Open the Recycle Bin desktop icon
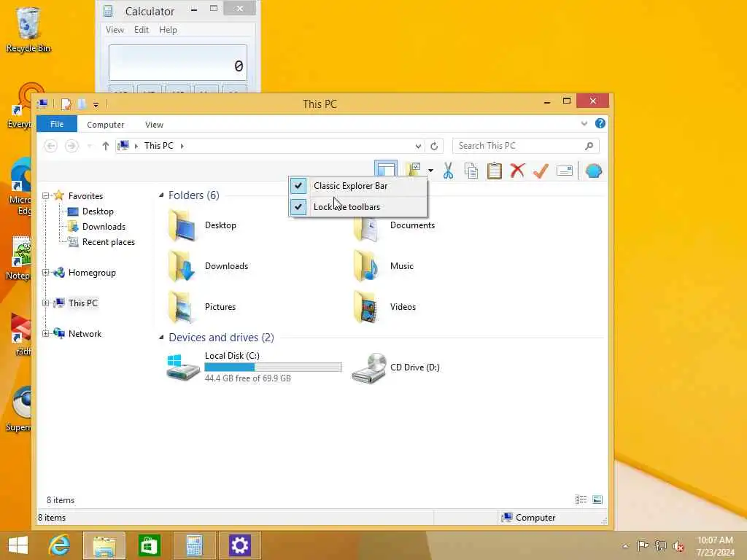The height and width of the screenshot is (560, 747). pos(28,29)
